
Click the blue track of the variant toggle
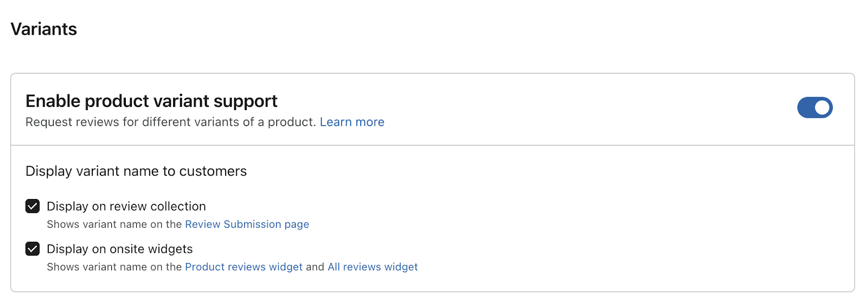click(x=805, y=107)
